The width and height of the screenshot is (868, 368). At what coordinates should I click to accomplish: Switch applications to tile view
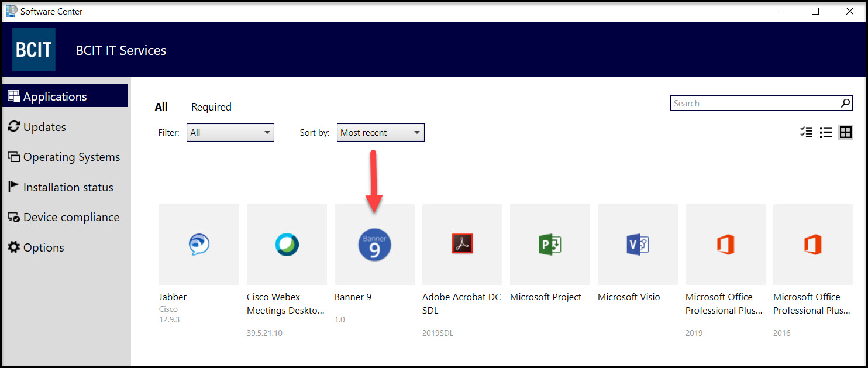(846, 132)
